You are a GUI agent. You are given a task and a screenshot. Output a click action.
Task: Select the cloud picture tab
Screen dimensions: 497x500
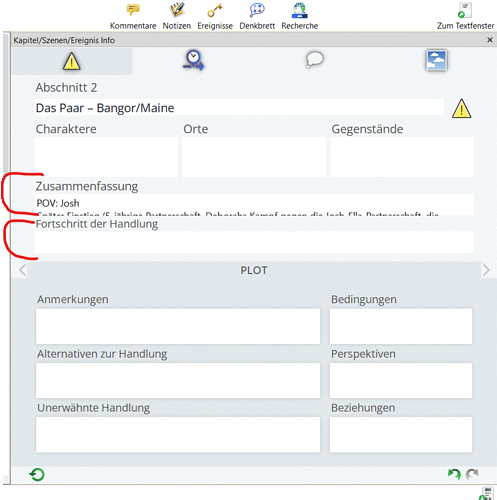436,60
